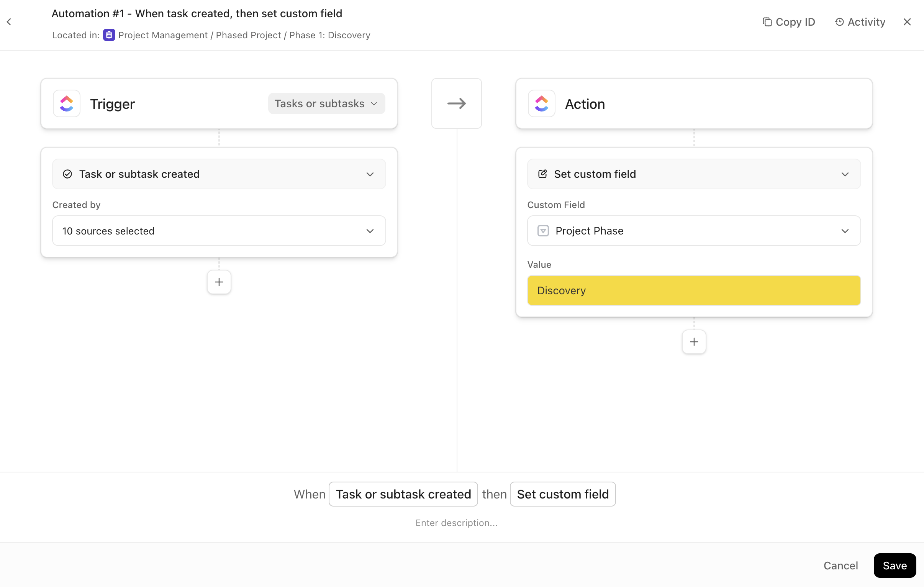Click the doc icon beside Project Management breadcrumb
This screenshot has width=924, height=587.
point(109,34)
